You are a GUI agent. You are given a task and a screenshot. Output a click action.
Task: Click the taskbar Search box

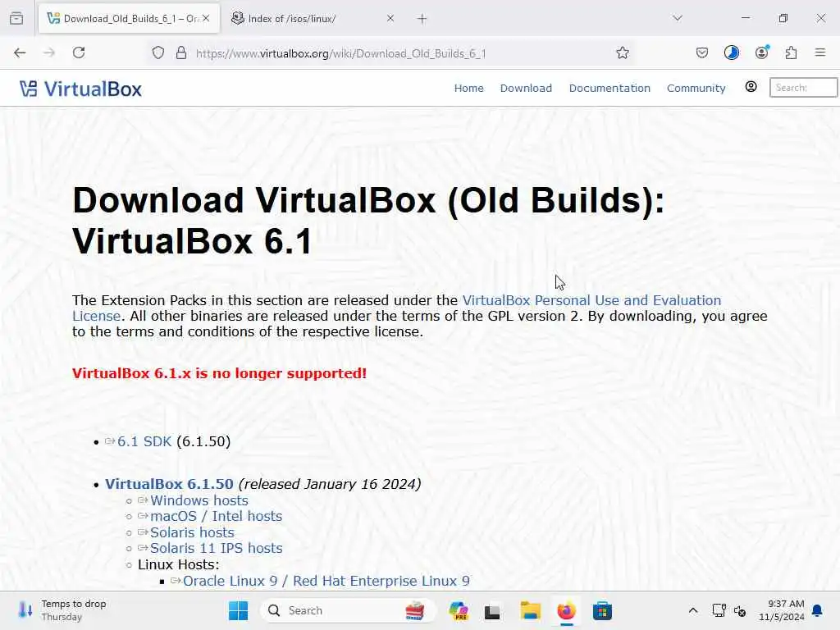pos(348,610)
